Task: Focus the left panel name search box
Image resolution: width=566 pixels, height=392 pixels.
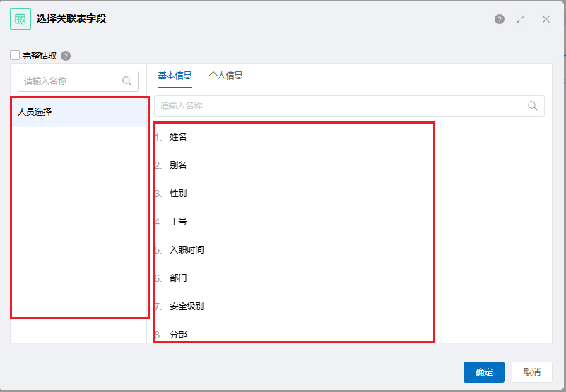Action: click(78, 81)
